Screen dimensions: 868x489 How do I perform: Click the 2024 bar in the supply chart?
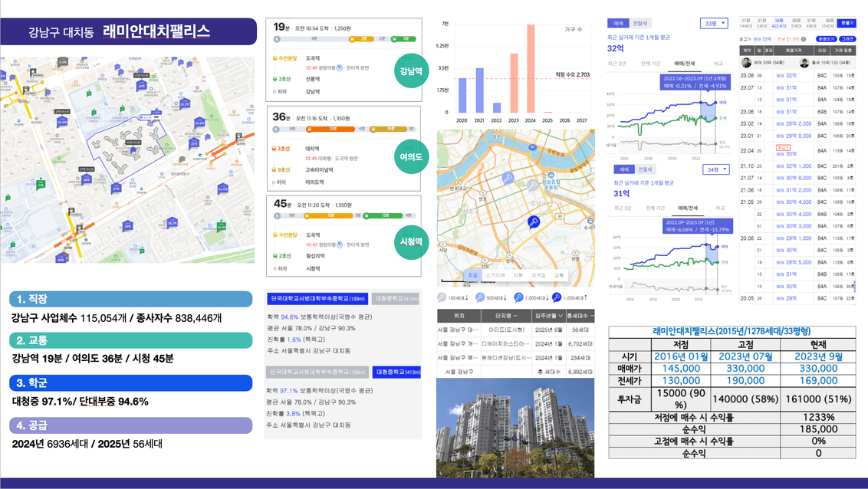click(531, 68)
